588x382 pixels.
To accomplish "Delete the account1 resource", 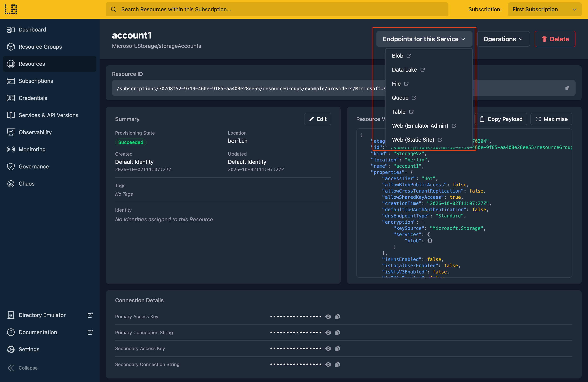I will (x=555, y=39).
